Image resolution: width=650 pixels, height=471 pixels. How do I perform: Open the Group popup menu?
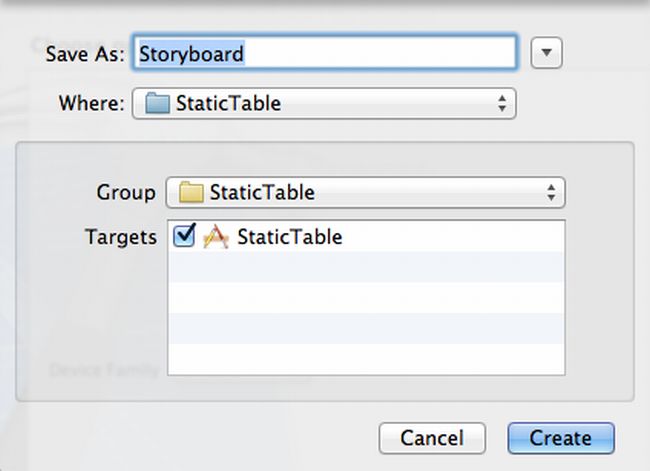(x=365, y=192)
